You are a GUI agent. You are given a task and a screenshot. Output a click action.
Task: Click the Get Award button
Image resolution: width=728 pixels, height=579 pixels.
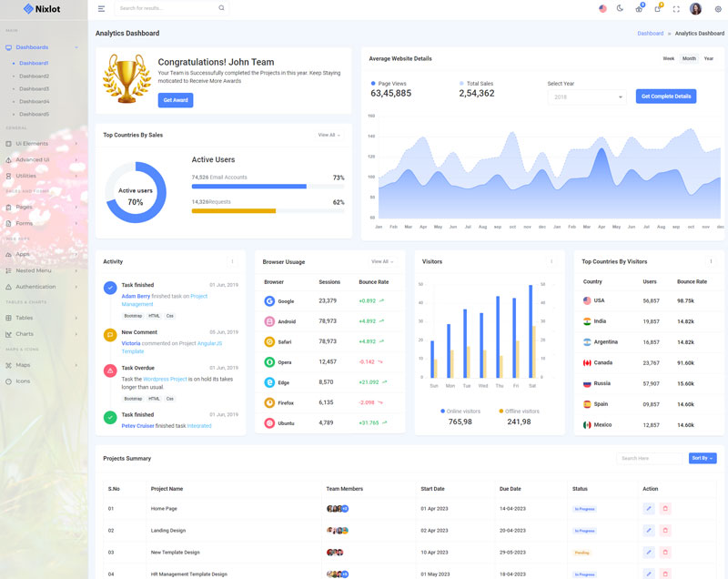pyautogui.click(x=175, y=99)
